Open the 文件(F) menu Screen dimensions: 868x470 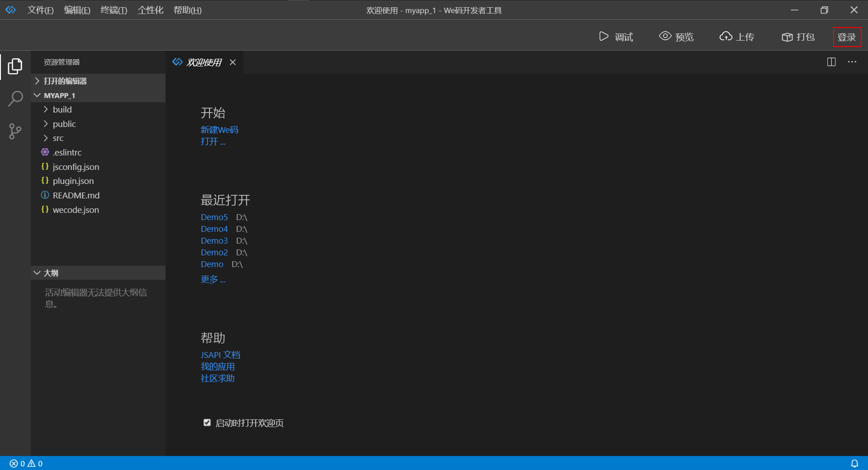click(40, 10)
